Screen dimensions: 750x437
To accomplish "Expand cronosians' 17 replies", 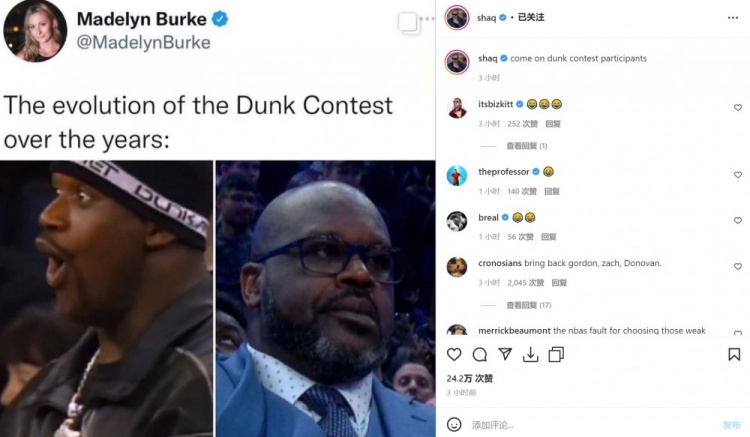I will tap(529, 305).
